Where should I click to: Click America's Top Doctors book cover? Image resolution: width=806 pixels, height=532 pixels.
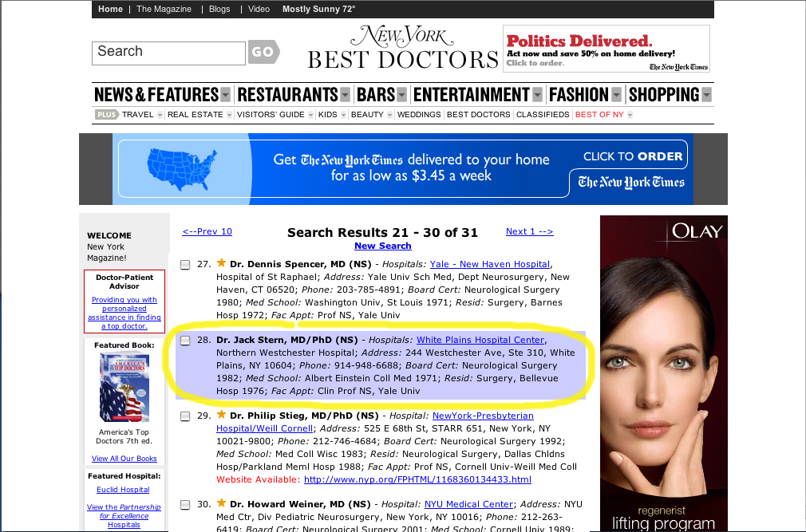[124, 388]
